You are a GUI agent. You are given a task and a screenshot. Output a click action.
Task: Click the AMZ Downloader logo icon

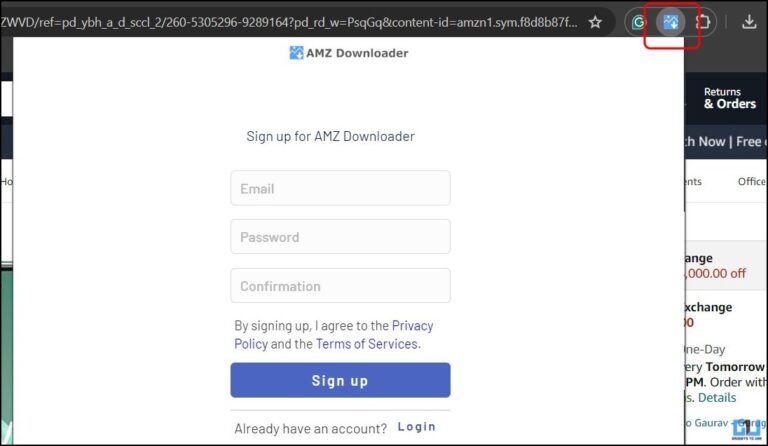pyautogui.click(x=296, y=53)
